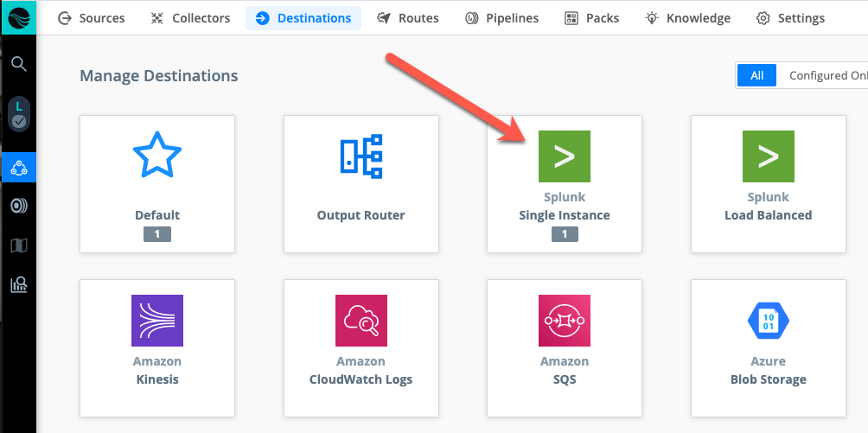Click the Single Instance label

[x=565, y=215]
